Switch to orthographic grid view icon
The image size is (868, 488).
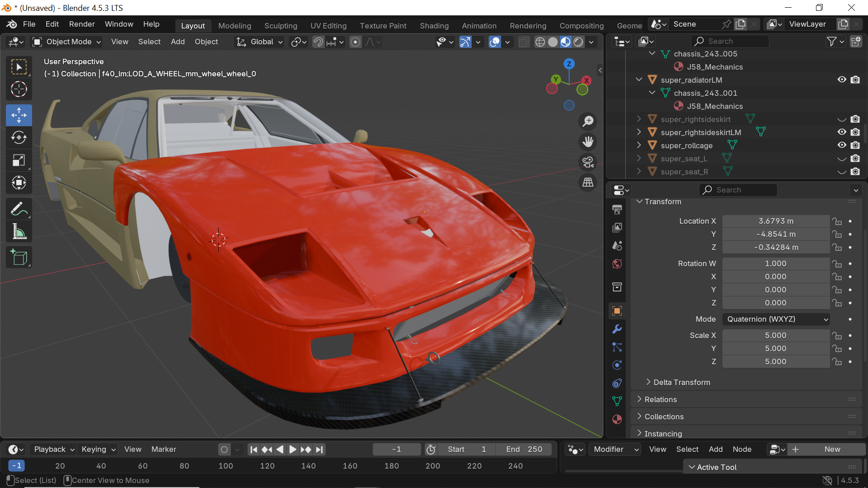click(x=588, y=183)
